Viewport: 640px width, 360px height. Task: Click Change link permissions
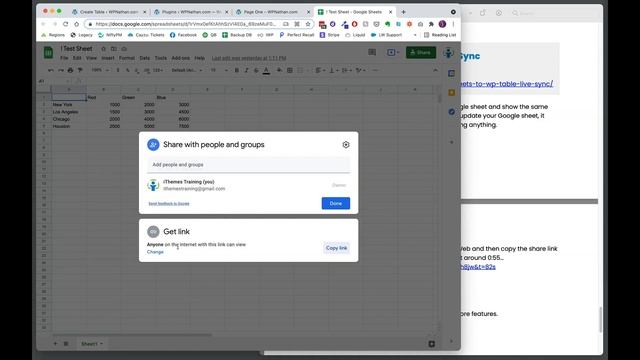coord(155,252)
